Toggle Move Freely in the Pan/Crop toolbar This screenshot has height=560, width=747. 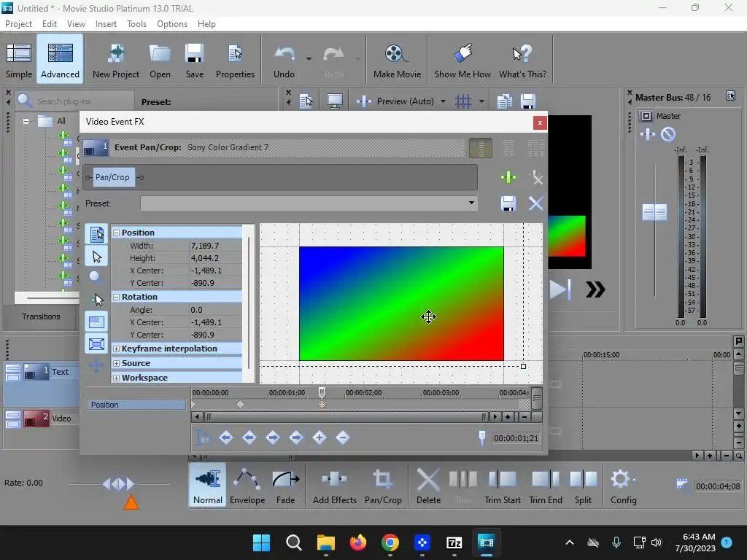pyautogui.click(x=96, y=365)
